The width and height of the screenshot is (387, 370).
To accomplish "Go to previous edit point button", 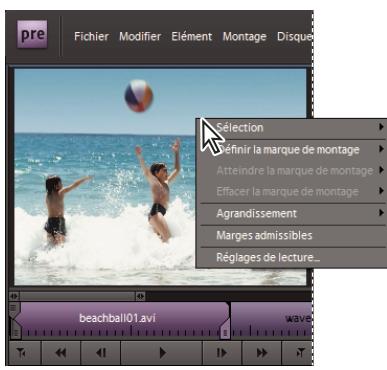I will point(22,353).
